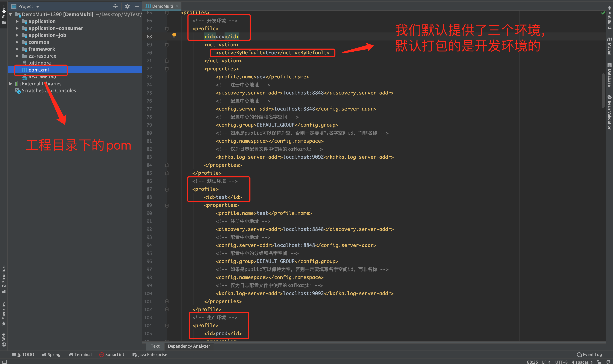
Task: Close the DemoMulti editor tab
Action: click(177, 6)
